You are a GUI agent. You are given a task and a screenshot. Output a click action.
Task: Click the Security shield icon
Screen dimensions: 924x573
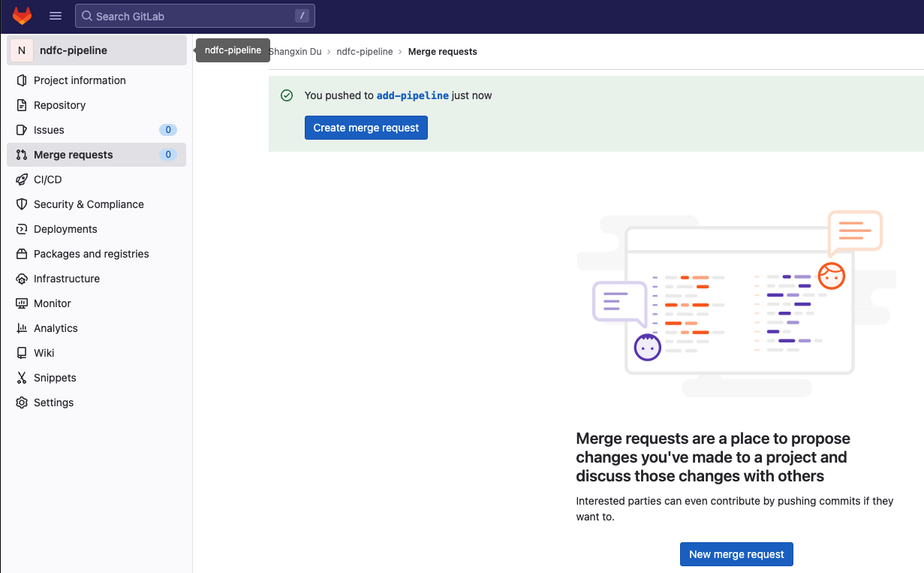click(x=21, y=204)
